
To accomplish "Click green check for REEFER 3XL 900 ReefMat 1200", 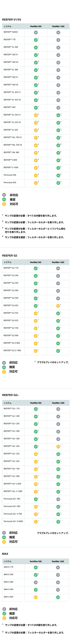I will click(58, 153).
